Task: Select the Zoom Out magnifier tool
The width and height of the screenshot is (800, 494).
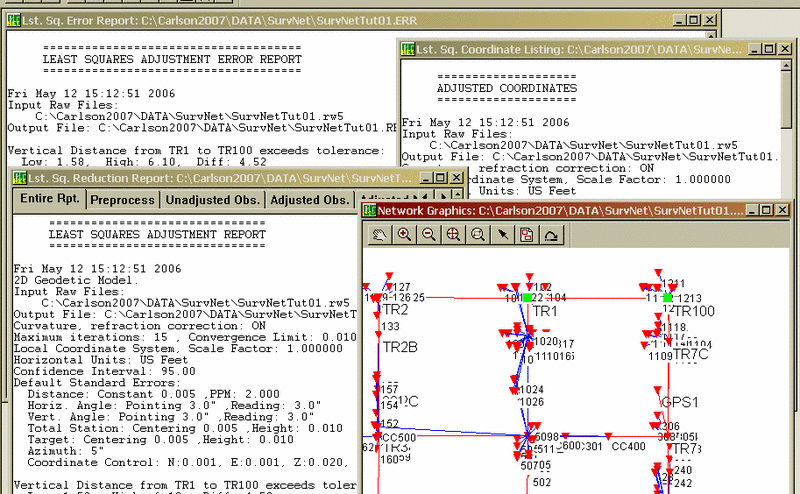Action: point(429,235)
